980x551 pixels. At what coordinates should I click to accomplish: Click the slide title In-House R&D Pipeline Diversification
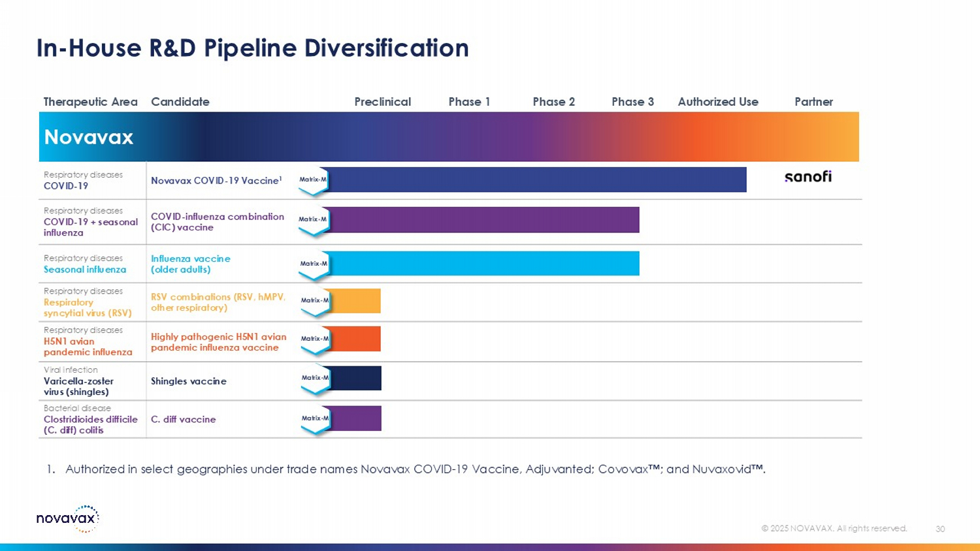pos(252,48)
